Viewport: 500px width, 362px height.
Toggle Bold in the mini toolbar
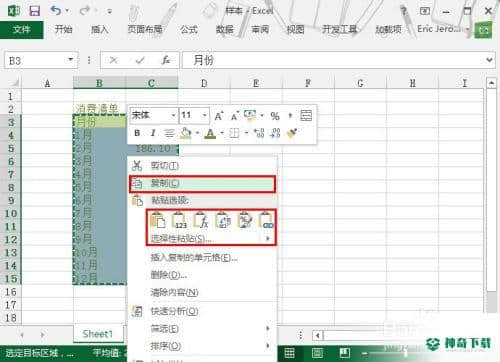click(x=137, y=133)
